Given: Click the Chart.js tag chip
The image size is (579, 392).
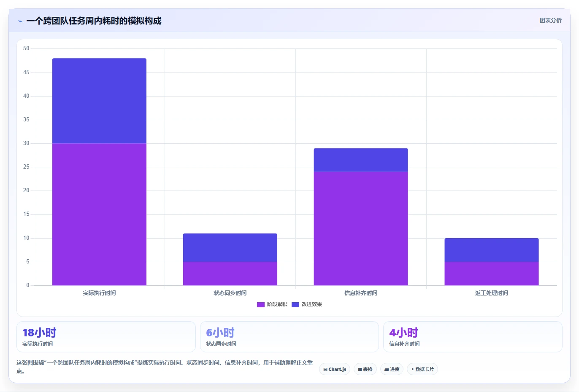Looking at the screenshot, I should pyautogui.click(x=335, y=369).
